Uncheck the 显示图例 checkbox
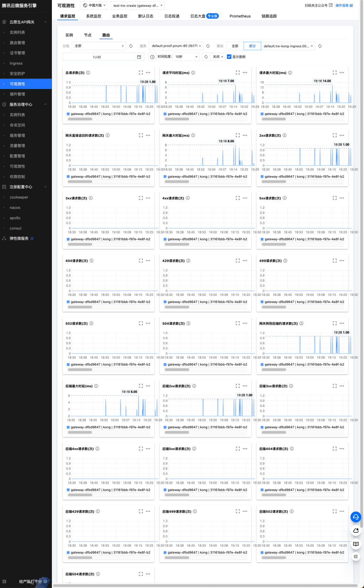 [x=229, y=57]
